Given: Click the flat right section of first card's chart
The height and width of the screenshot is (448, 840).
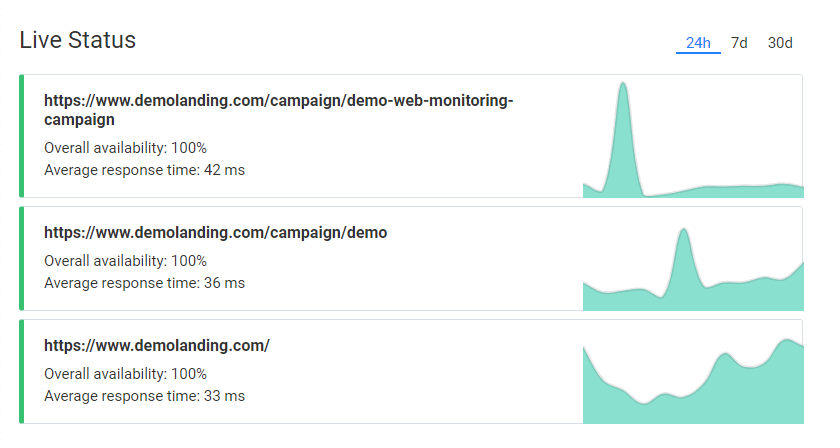Looking at the screenshot, I should point(740,190).
